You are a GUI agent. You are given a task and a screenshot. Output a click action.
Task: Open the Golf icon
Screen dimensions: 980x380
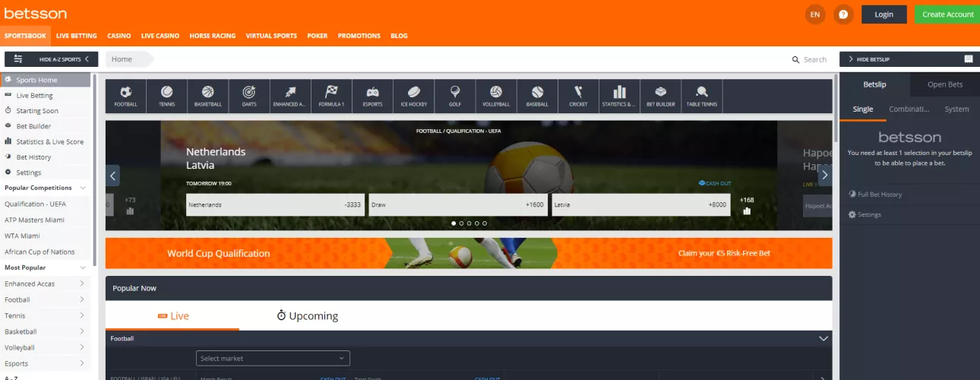[455, 96]
